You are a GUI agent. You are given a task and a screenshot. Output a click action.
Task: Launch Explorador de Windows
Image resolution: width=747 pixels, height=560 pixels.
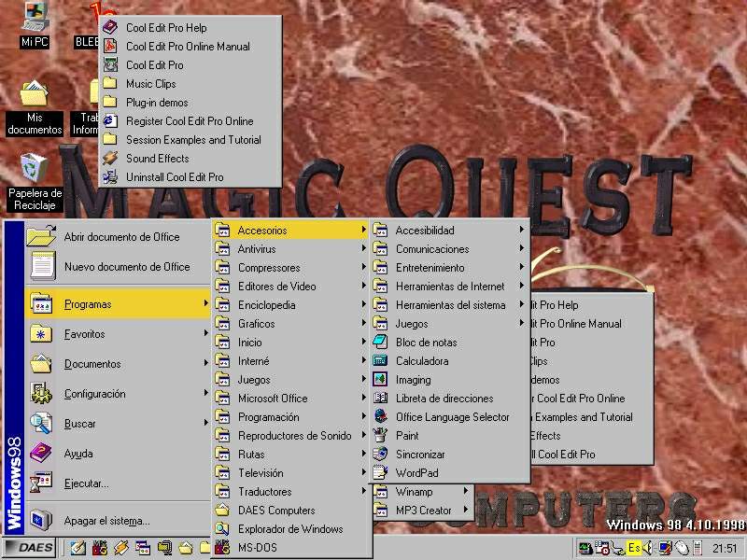click(291, 528)
